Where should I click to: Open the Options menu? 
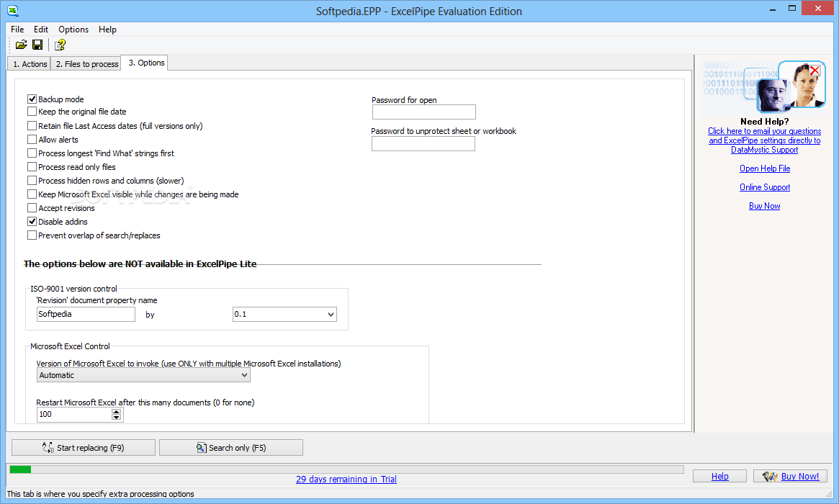click(x=73, y=30)
